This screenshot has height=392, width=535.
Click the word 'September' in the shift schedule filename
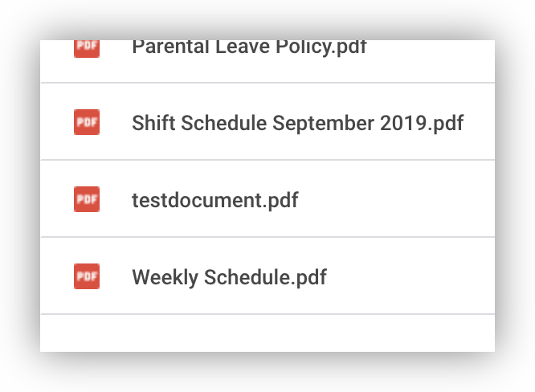(324, 123)
